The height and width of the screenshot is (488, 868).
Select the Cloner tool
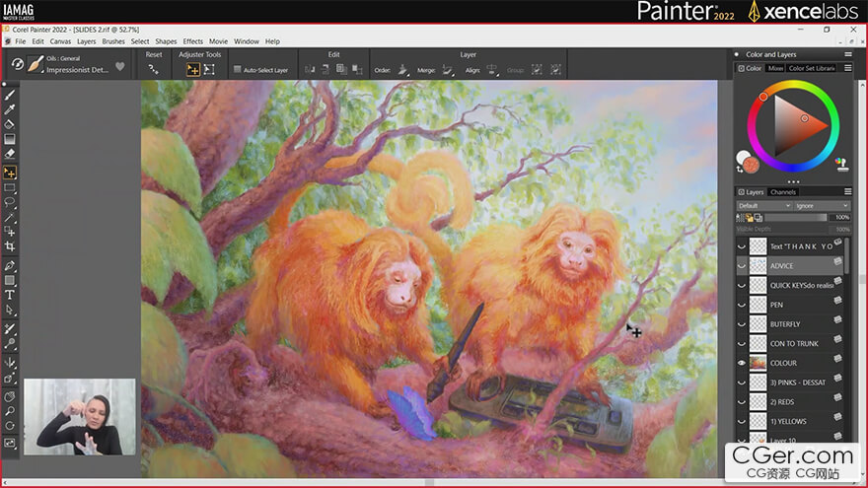10,328
